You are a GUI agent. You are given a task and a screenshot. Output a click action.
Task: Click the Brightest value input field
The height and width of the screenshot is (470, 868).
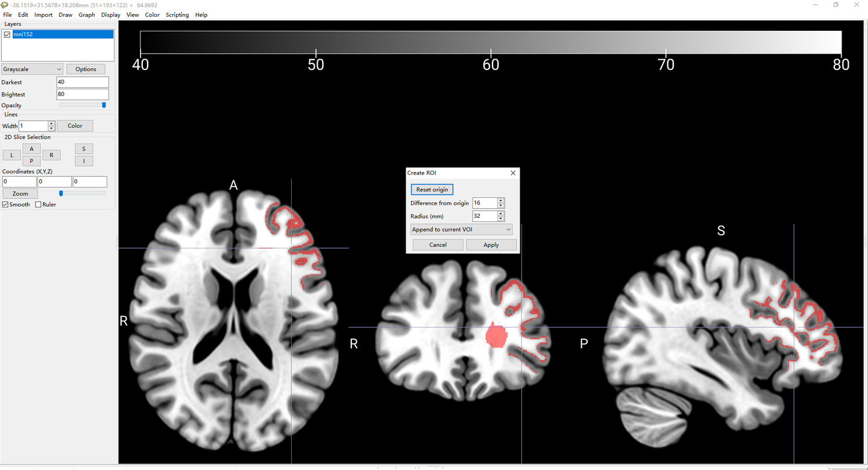coord(83,94)
